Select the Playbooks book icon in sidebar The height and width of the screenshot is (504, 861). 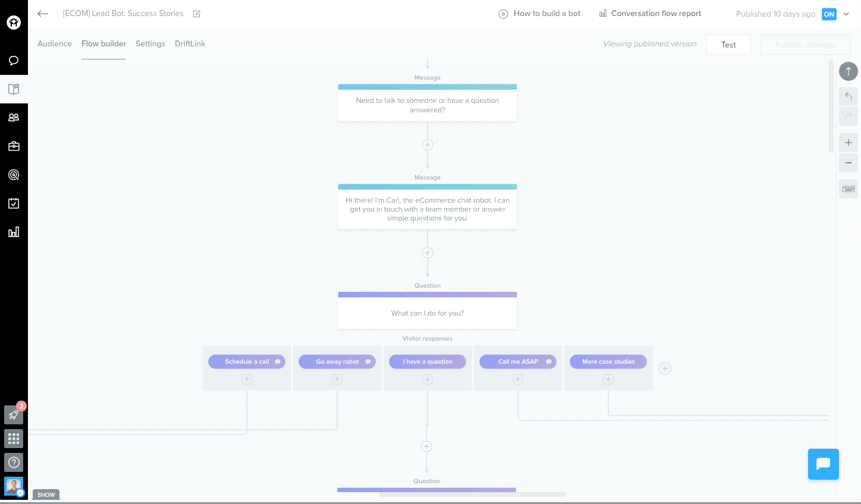[14, 89]
